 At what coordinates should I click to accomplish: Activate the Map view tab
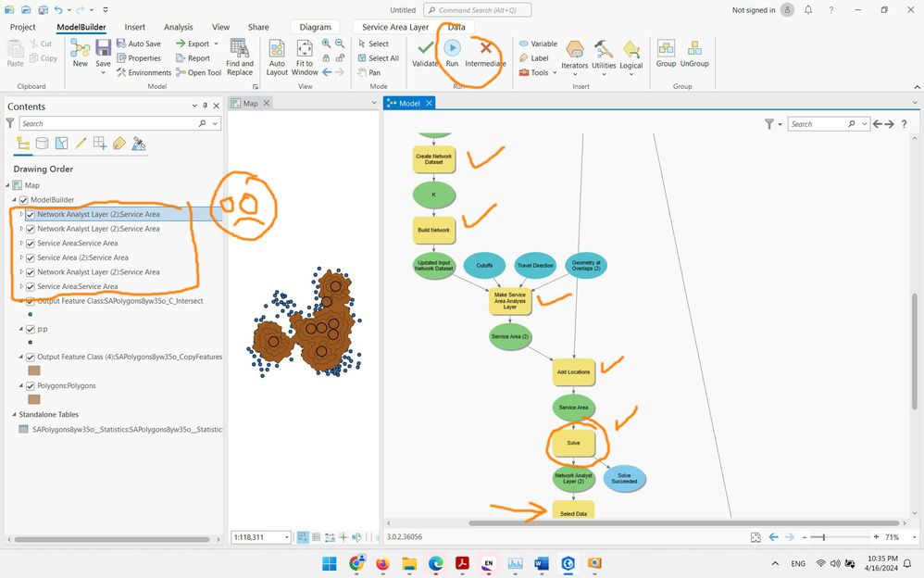click(x=251, y=103)
